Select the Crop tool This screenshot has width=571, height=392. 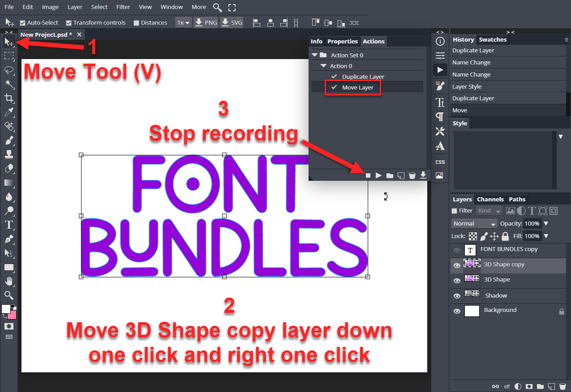point(9,98)
